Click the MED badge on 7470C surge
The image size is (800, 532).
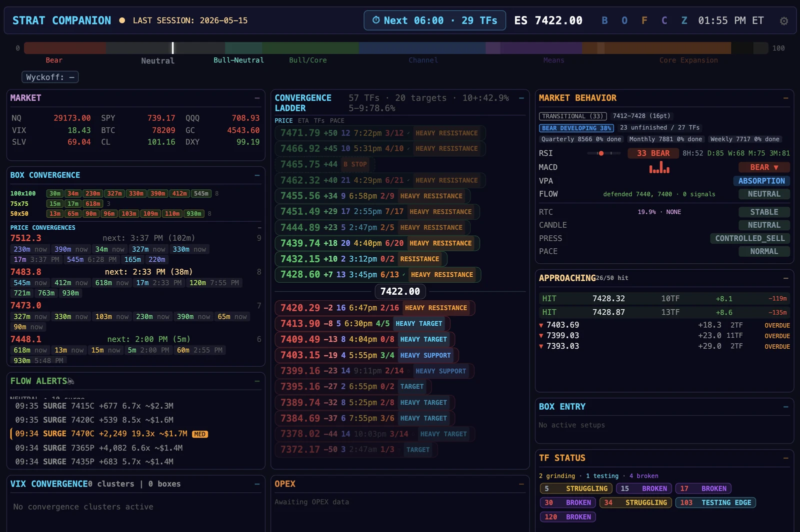[x=200, y=434]
